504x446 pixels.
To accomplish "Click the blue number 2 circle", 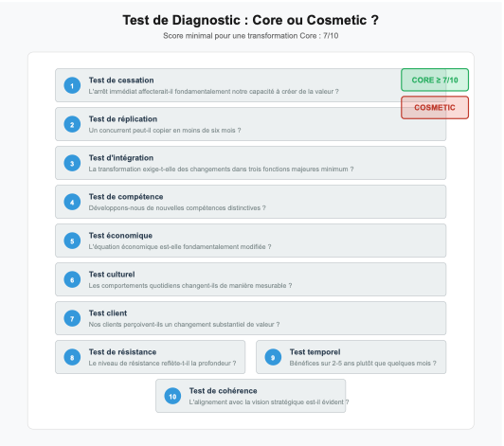I will [x=72, y=124].
